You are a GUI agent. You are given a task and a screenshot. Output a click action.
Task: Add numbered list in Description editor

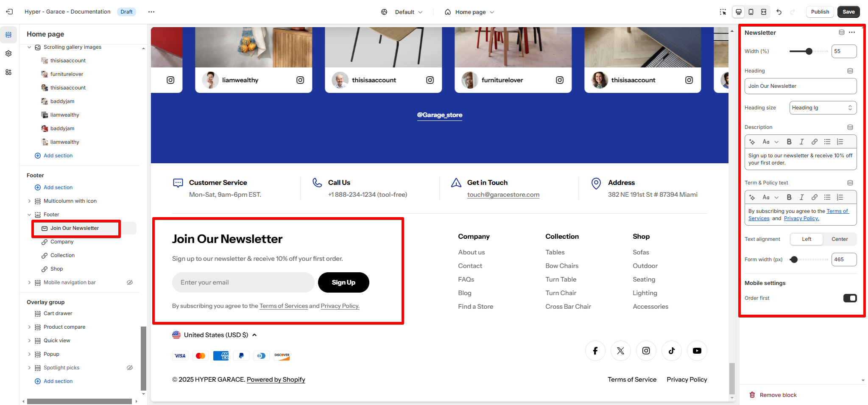pos(840,142)
